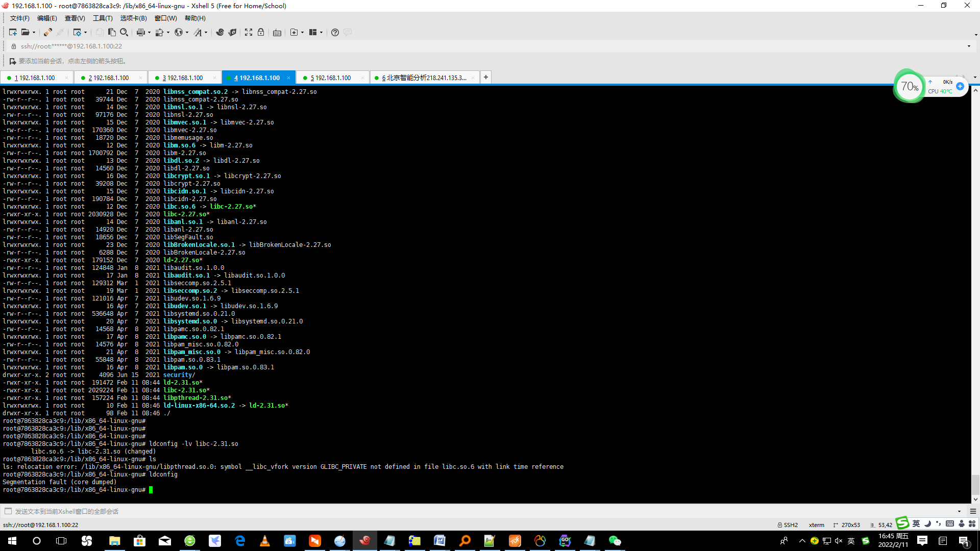Viewport: 980px width, 551px height.
Task: Open the on-screen keyboard toolbar icon
Action: [x=277, y=32]
